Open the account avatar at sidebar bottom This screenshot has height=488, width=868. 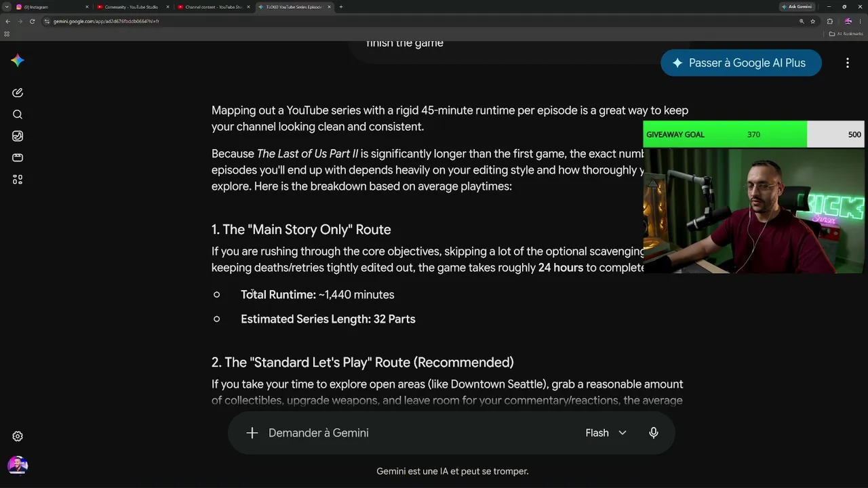(x=18, y=466)
